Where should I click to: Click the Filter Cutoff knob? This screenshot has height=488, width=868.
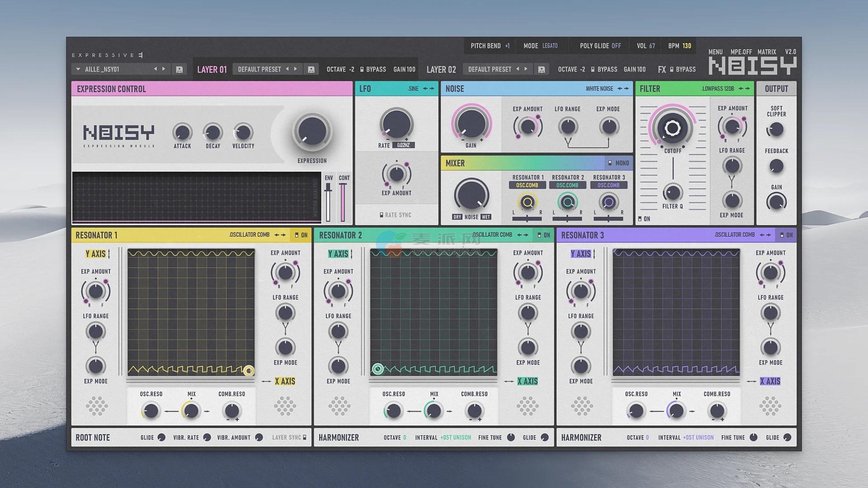point(672,128)
